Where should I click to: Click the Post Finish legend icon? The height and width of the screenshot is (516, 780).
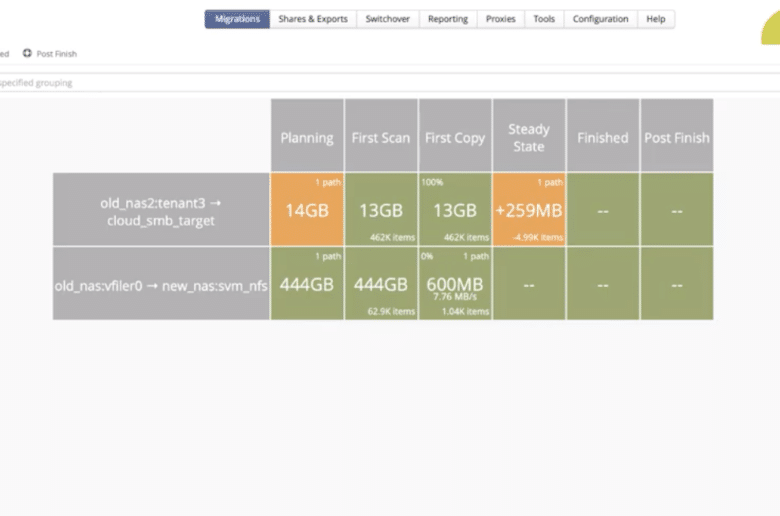tap(27, 53)
